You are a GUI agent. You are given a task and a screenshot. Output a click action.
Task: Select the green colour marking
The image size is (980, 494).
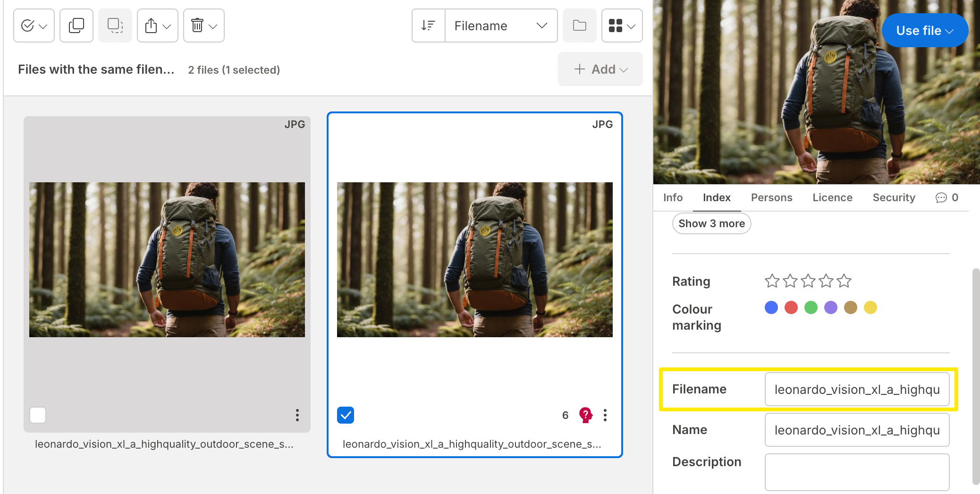(811, 308)
